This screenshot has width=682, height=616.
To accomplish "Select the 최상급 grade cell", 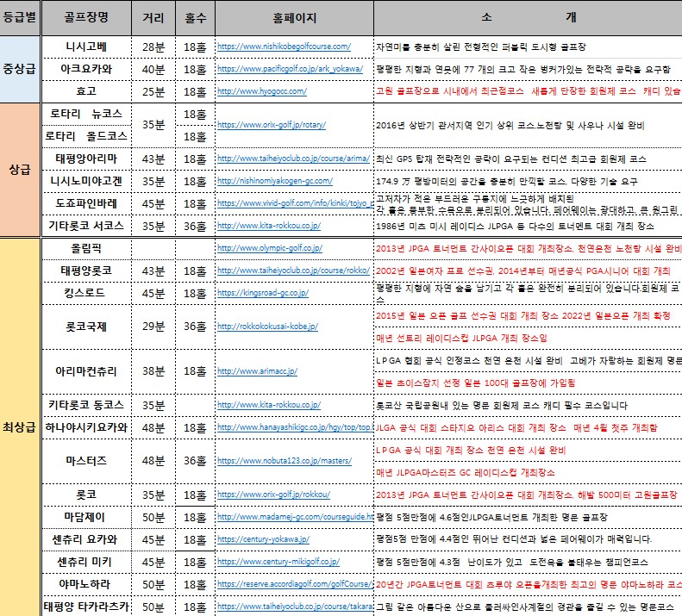I will click(20, 427).
